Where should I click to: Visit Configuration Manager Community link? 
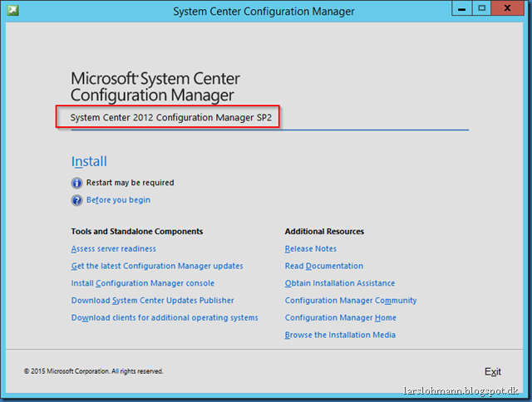click(x=351, y=301)
